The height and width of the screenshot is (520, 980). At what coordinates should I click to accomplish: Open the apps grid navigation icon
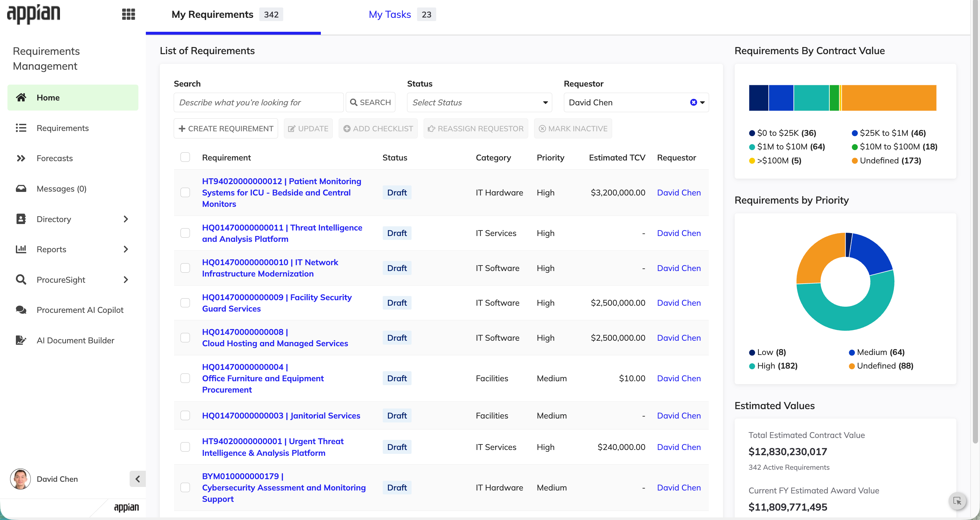(128, 15)
